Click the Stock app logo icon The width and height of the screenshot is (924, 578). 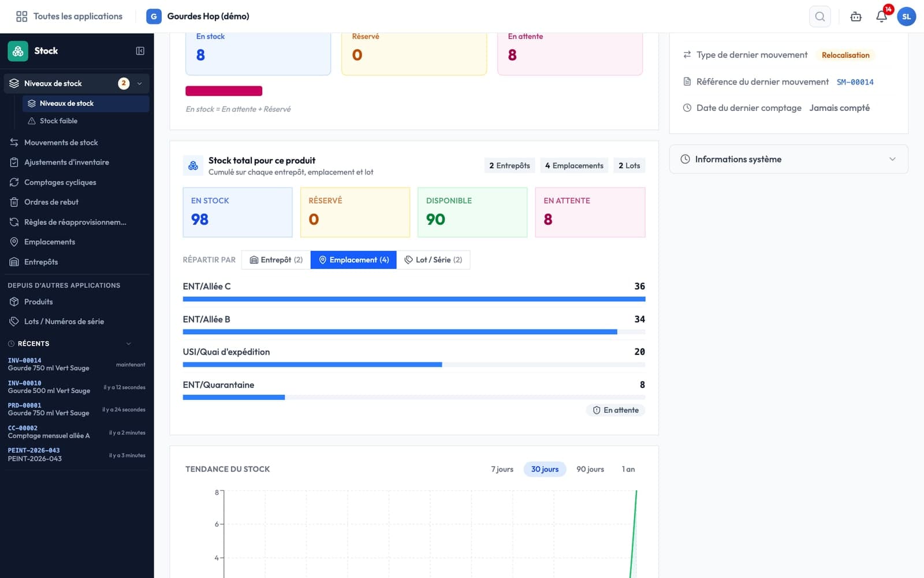(18, 51)
